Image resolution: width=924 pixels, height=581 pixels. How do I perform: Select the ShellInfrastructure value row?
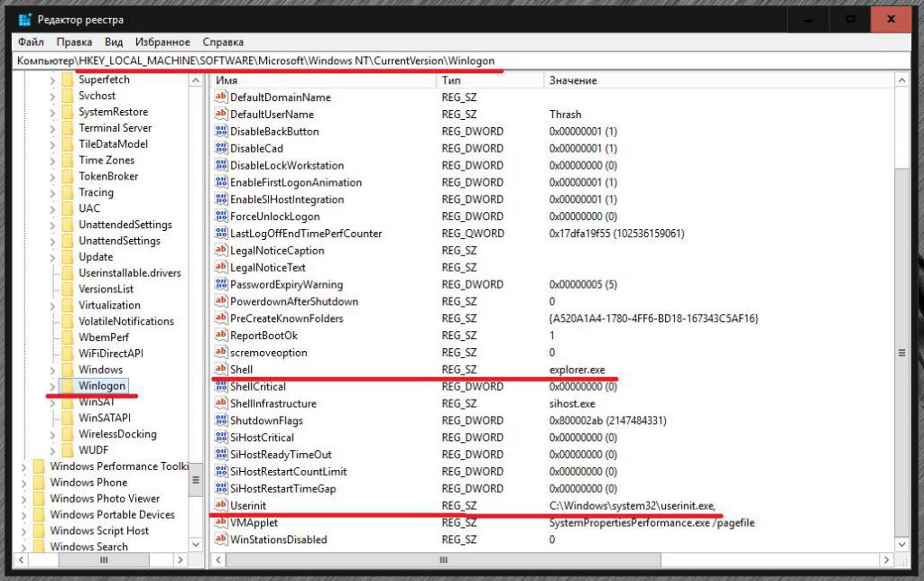click(x=551, y=403)
